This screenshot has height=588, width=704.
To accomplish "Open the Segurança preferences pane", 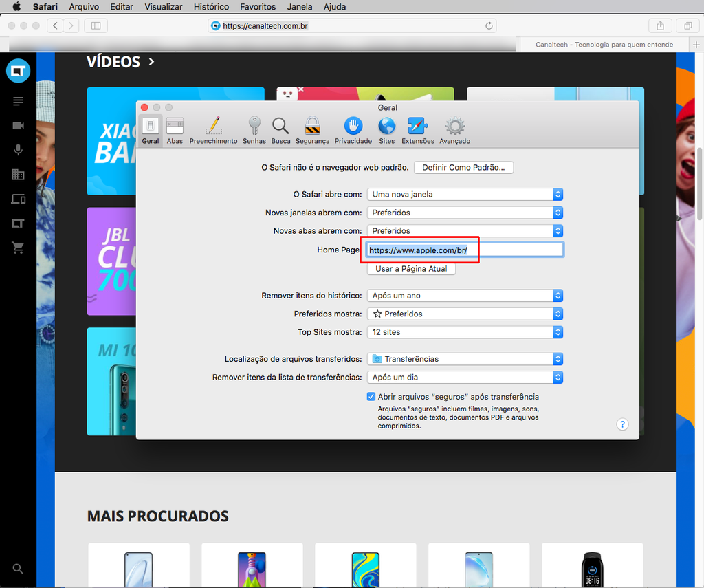I will tap(313, 130).
